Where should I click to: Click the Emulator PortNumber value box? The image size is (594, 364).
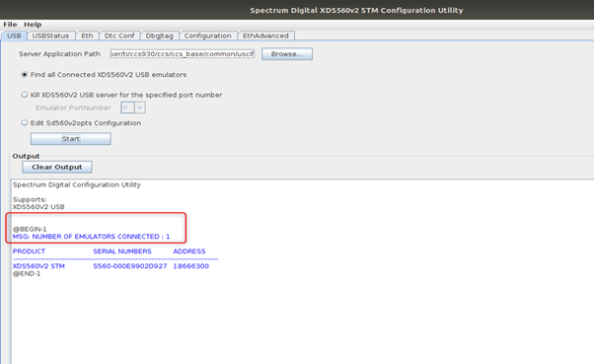click(x=127, y=108)
